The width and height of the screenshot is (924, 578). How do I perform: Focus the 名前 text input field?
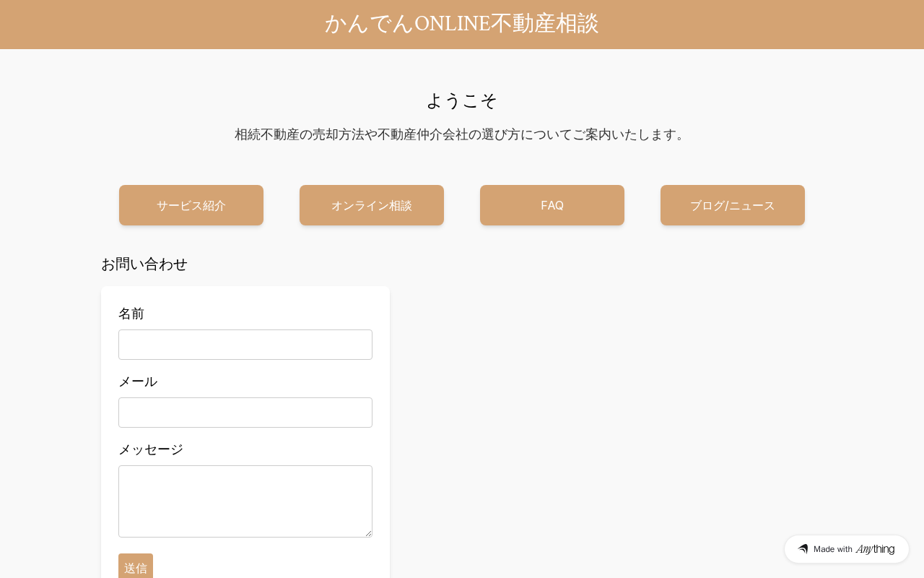pyautogui.click(x=245, y=345)
